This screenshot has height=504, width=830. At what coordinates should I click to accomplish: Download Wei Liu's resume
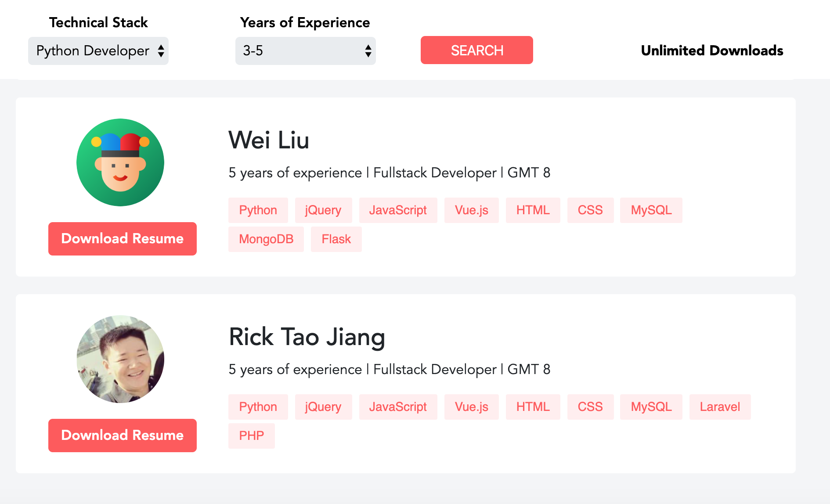point(123,239)
